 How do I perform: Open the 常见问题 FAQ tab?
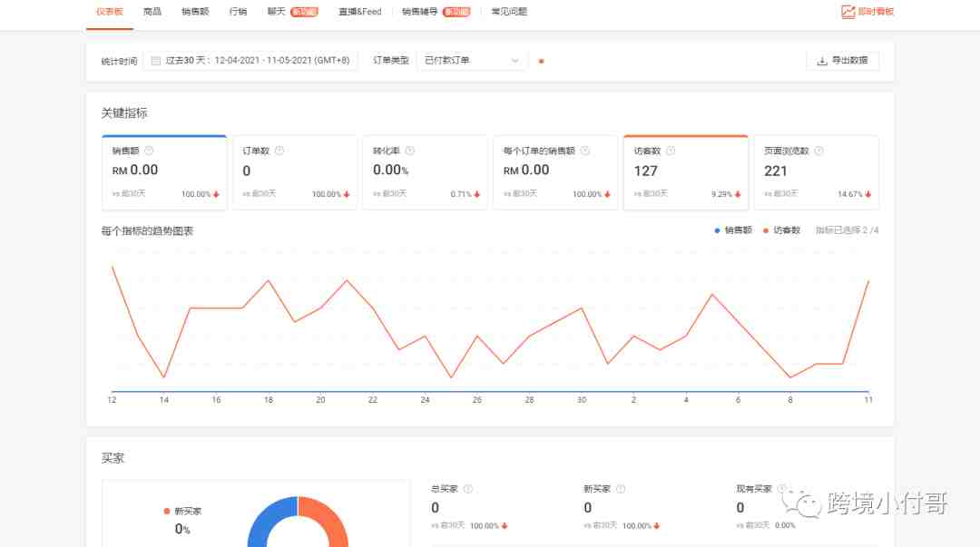tap(509, 11)
